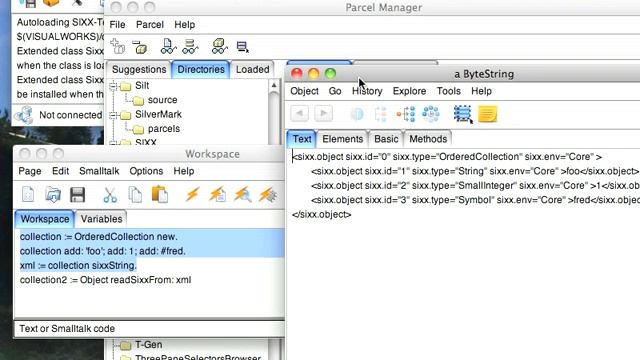The height and width of the screenshot is (360, 640).
Task: Open the File menu in Parcel Manager
Action: (118, 25)
